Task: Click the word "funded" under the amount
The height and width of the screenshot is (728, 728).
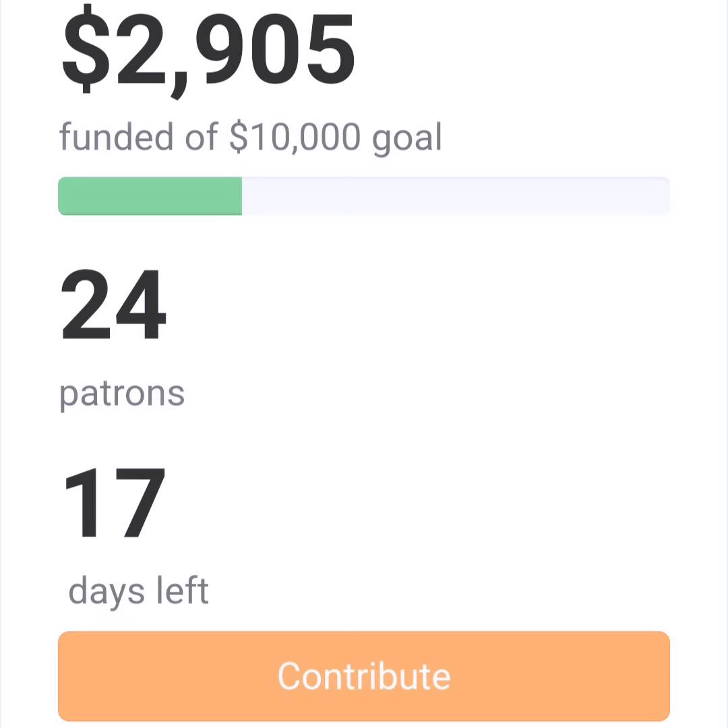Action: pos(116,136)
